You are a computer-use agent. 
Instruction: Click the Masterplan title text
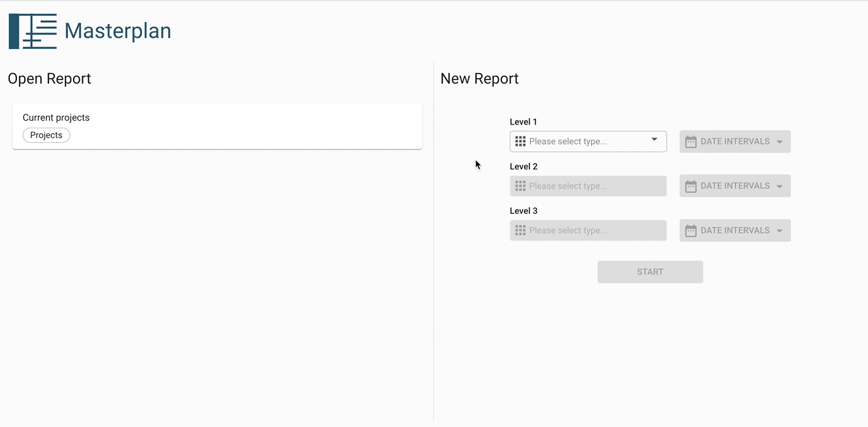(118, 31)
